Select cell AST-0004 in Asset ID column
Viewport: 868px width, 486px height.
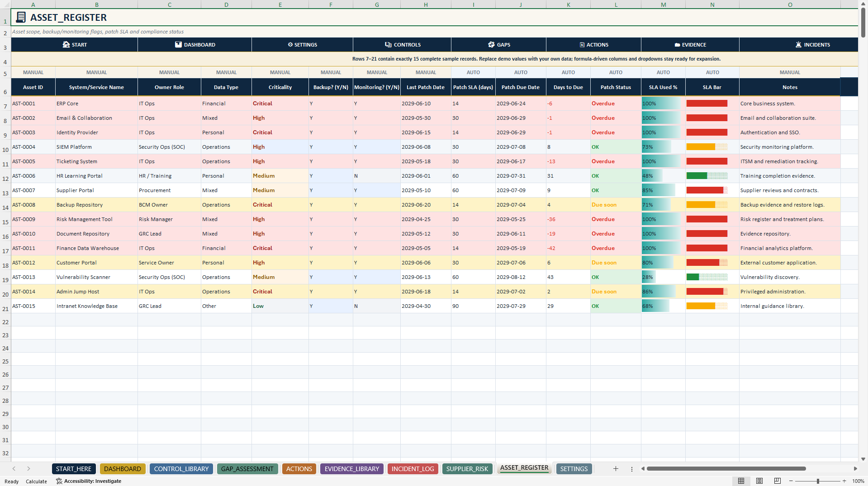click(x=33, y=147)
